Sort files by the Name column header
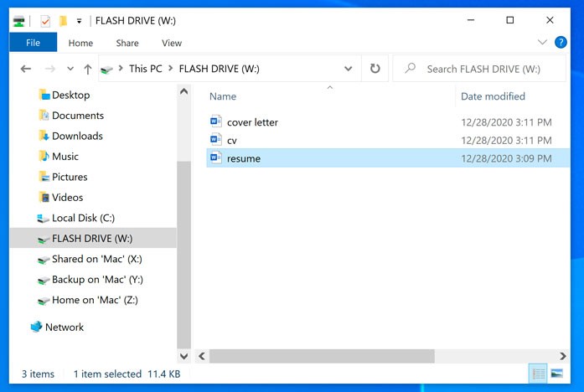Screen dimensions: 584x392 pos(223,96)
